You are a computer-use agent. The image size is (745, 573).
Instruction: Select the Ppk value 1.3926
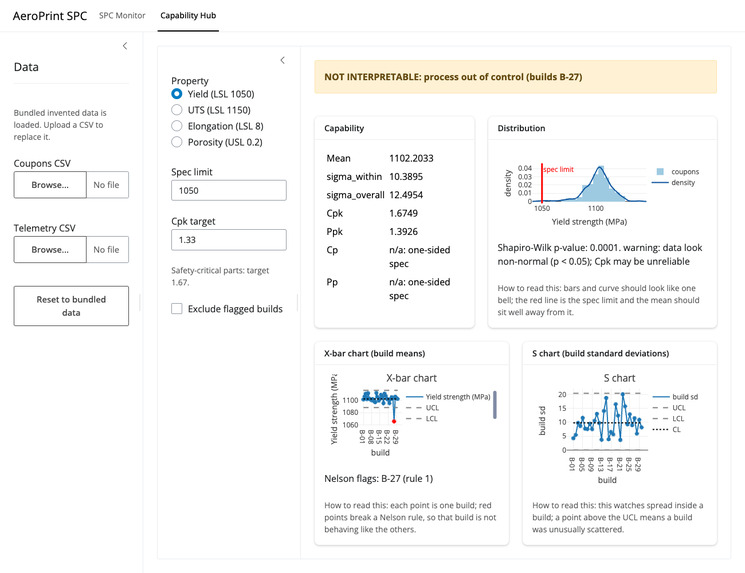point(403,232)
